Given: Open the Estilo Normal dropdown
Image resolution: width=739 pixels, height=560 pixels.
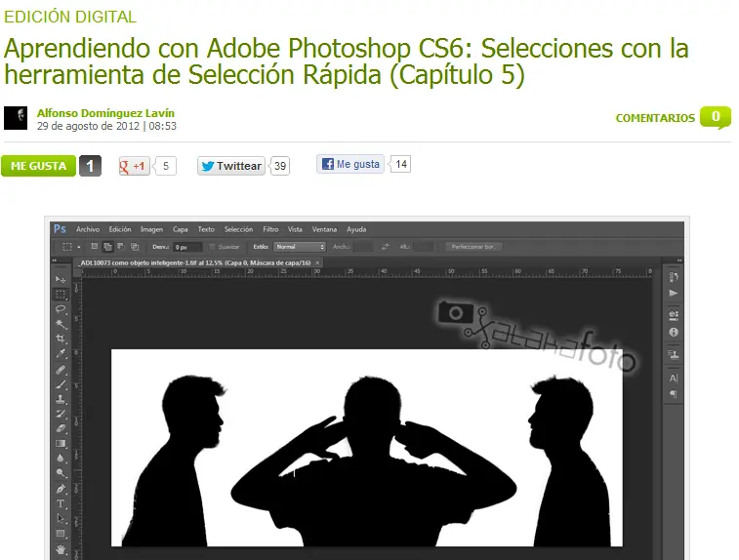Looking at the screenshot, I should point(300,247).
